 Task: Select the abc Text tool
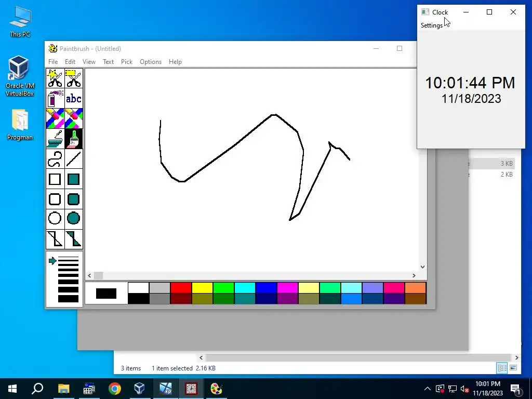74,98
